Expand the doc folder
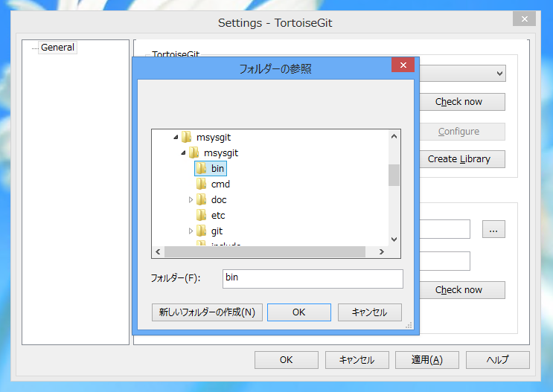The height and width of the screenshot is (392, 553). pyautogui.click(x=191, y=200)
